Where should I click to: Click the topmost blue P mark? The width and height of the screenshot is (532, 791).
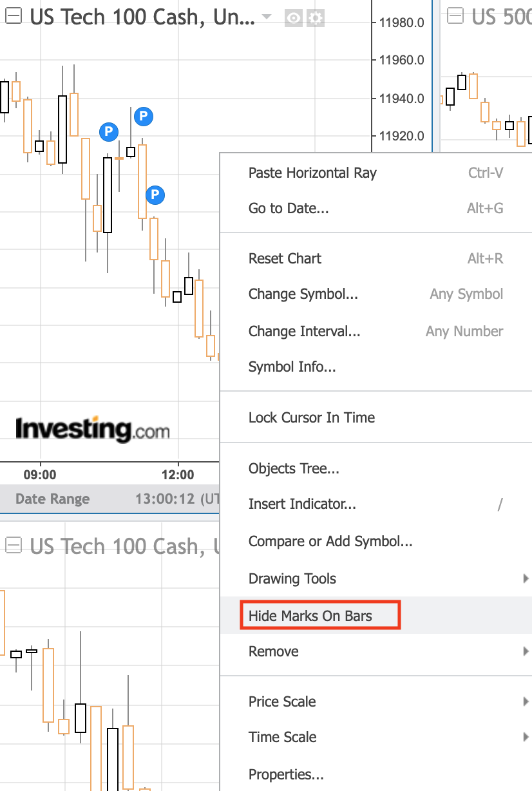coord(144,117)
